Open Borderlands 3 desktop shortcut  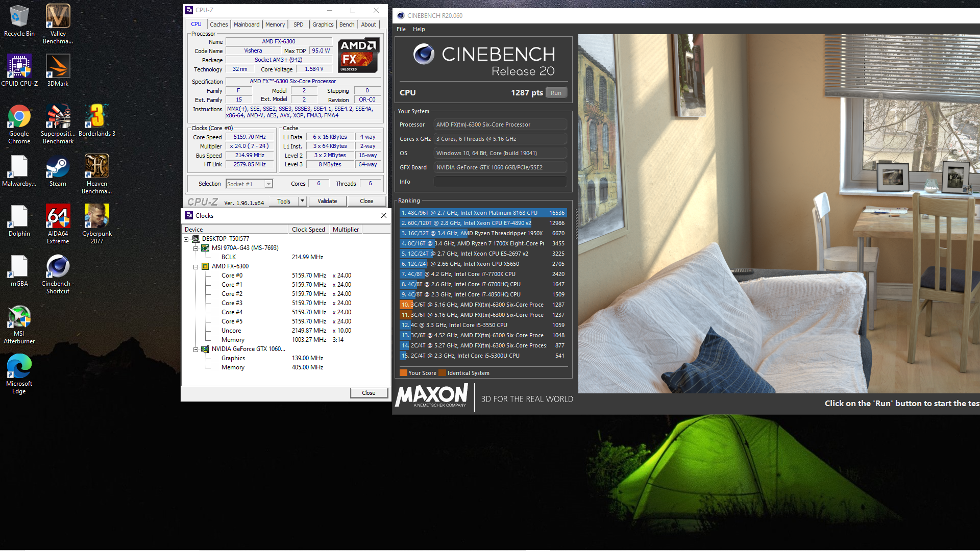pyautogui.click(x=97, y=120)
